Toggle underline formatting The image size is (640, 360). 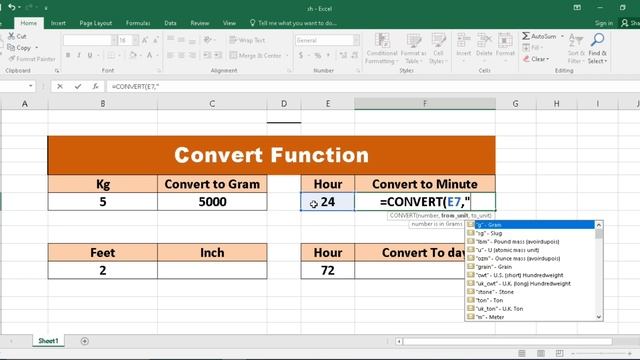coord(90,55)
